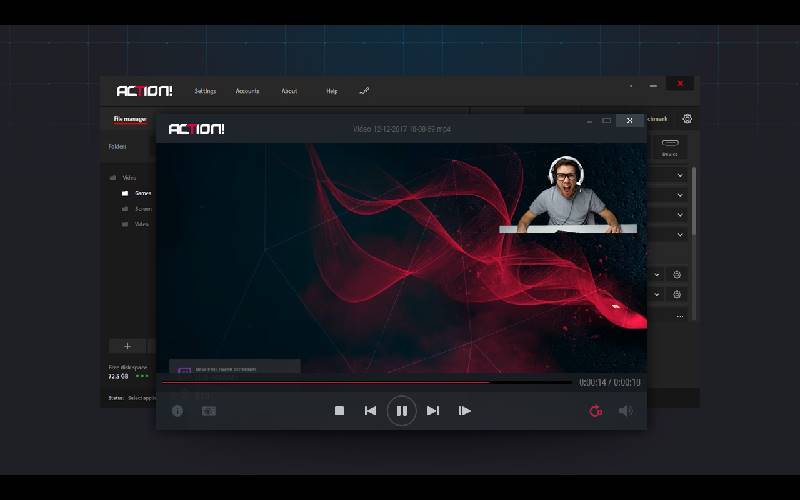
Task: Open the Settings menu
Action: pyautogui.click(x=205, y=91)
